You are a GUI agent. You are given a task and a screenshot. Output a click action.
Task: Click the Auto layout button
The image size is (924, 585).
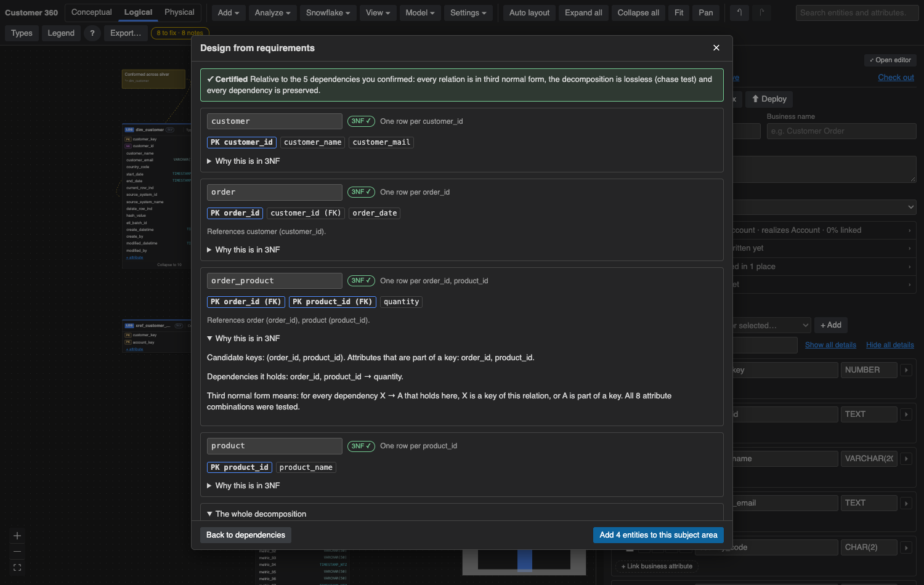click(530, 13)
